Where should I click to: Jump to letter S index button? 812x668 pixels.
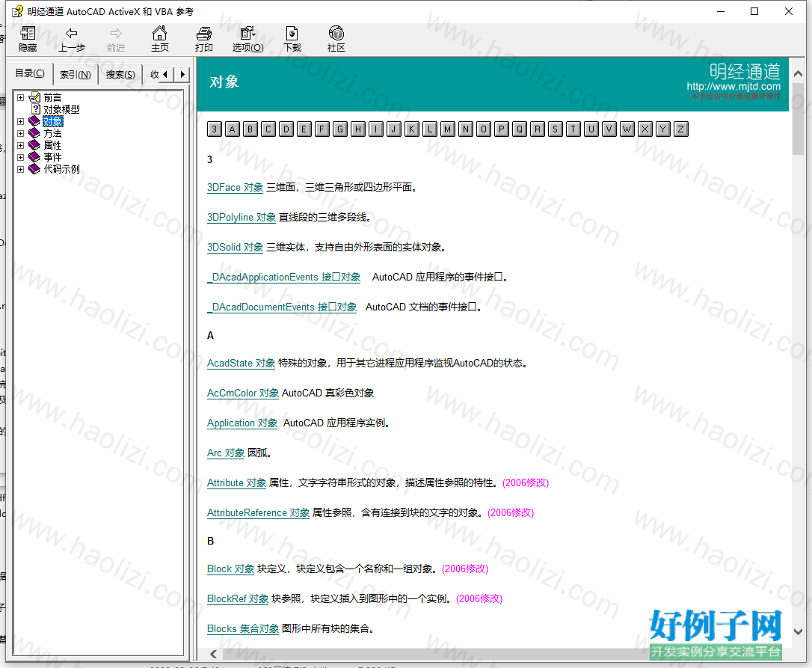[556, 129]
